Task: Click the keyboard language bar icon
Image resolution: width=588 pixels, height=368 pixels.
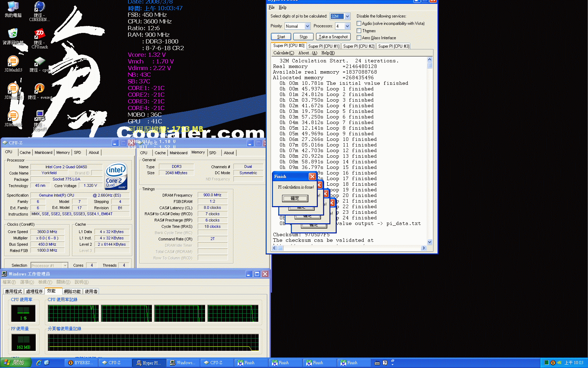Action: pyautogui.click(x=377, y=363)
